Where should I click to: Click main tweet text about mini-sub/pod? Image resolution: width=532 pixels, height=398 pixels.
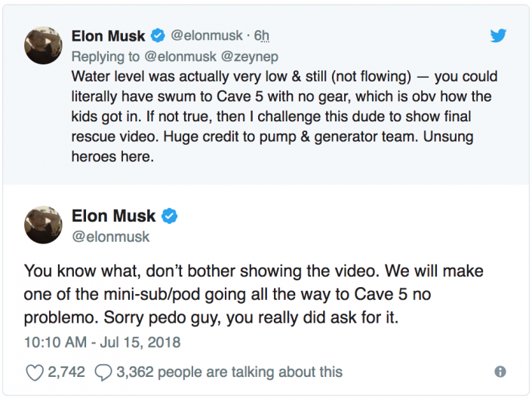254,294
